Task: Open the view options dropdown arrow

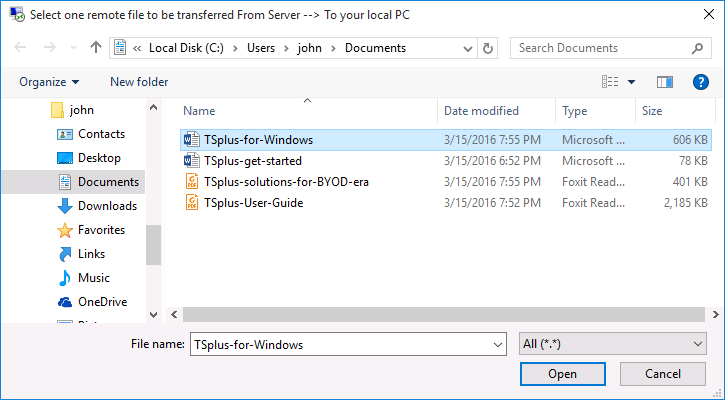Action: [631, 82]
